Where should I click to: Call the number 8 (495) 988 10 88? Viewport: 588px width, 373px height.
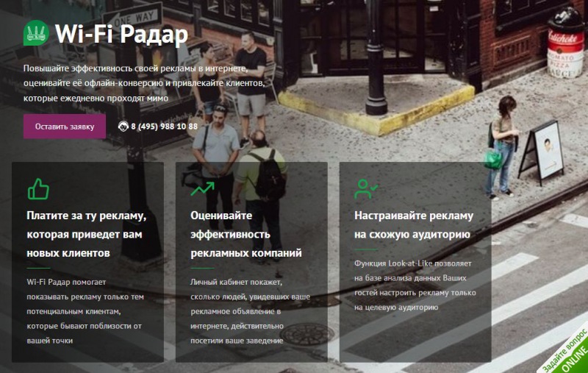(x=164, y=127)
